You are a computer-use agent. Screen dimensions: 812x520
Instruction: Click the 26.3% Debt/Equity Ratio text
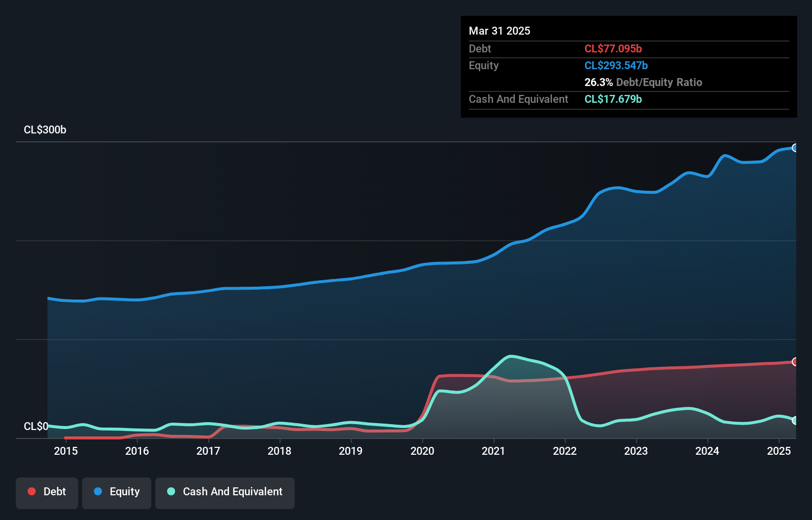coord(643,82)
